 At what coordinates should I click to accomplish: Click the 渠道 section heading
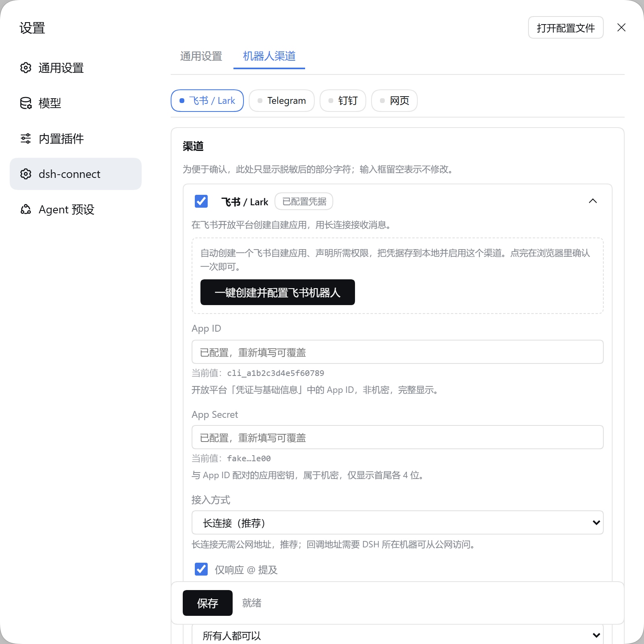point(193,146)
